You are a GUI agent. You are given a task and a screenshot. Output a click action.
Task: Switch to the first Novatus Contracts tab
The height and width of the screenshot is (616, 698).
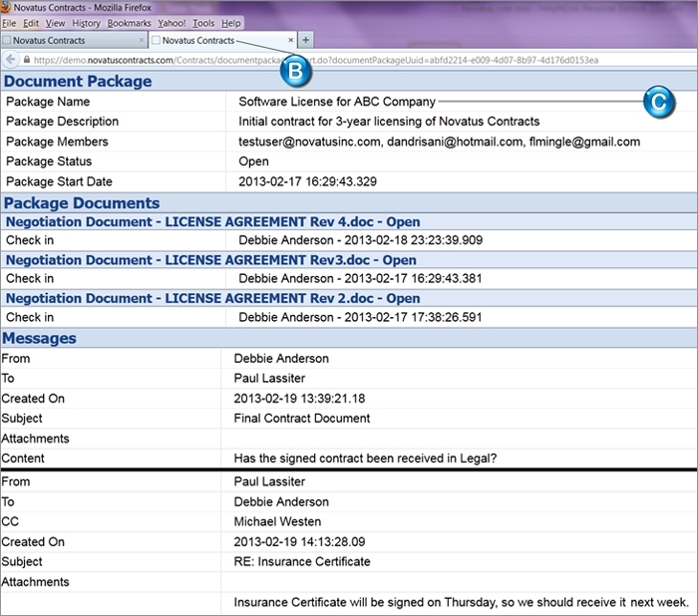click(x=74, y=40)
